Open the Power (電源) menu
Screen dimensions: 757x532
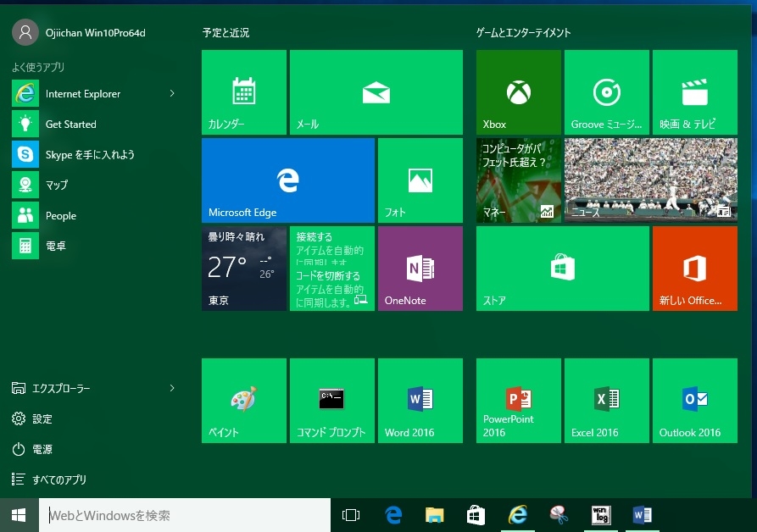click(x=42, y=449)
